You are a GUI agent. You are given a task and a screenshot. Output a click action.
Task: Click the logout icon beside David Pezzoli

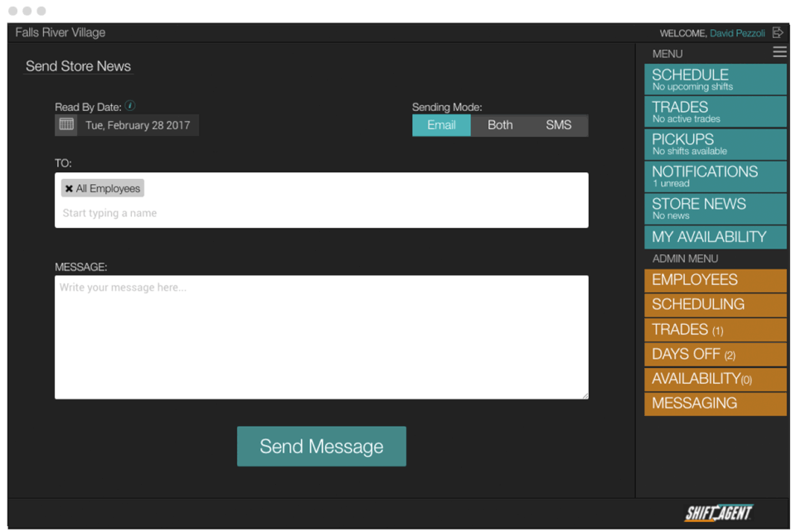click(x=777, y=32)
